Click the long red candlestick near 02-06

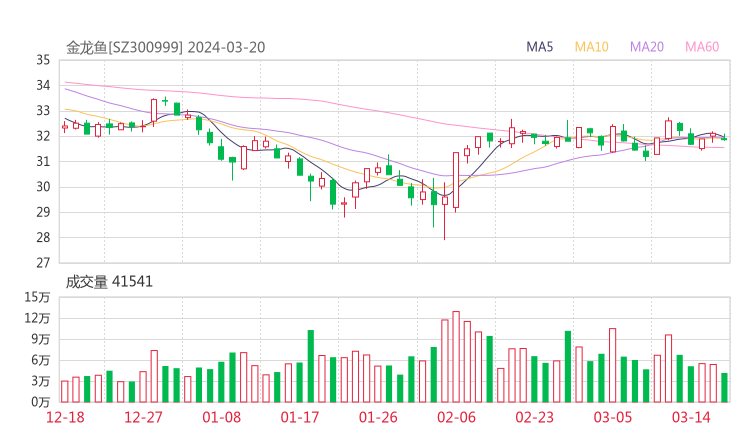click(x=456, y=180)
